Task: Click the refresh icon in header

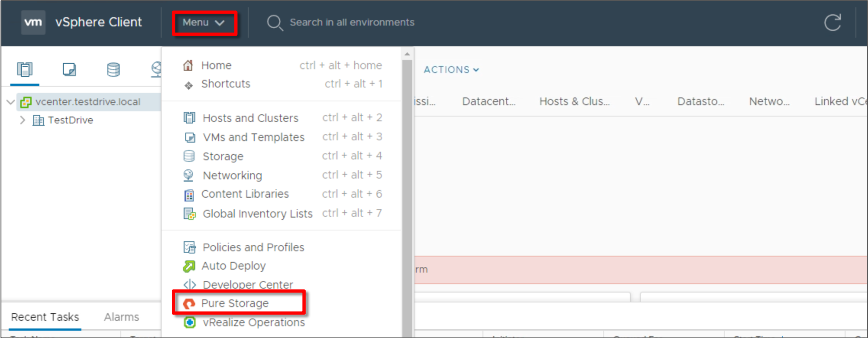Action: coord(832,23)
